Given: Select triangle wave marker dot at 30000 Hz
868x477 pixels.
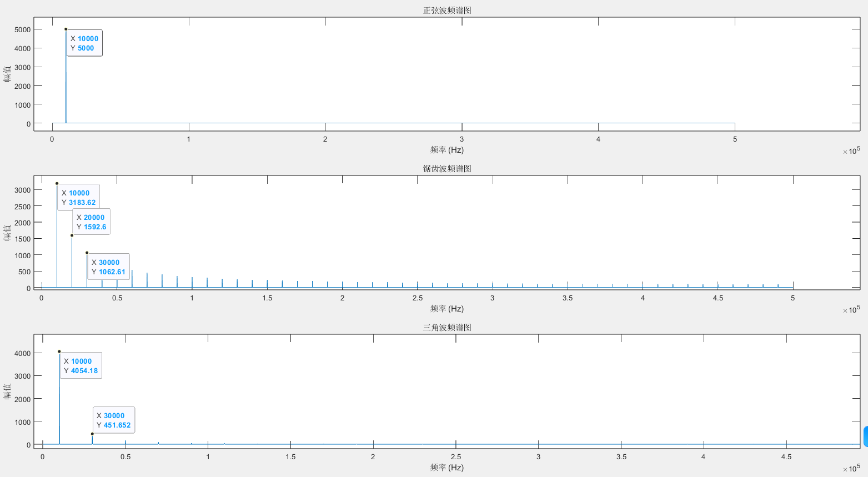Looking at the screenshot, I should click(x=92, y=434).
